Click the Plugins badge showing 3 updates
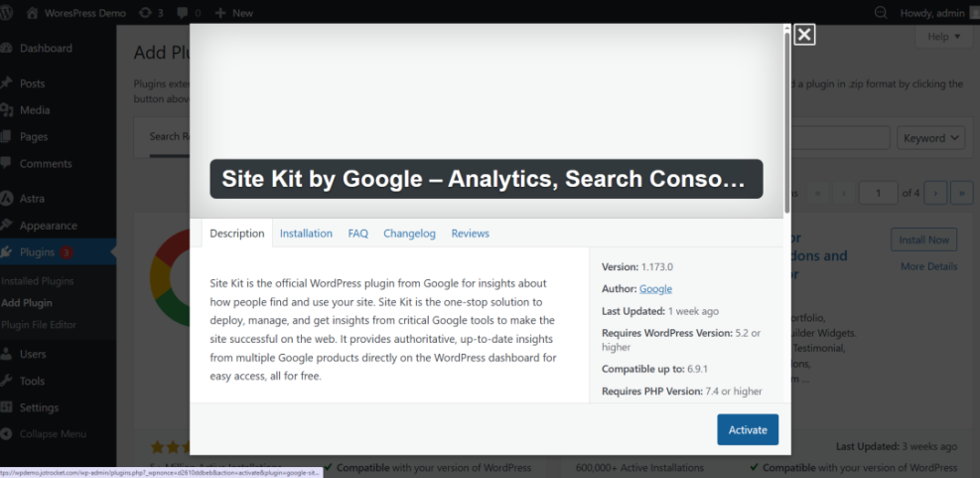 (x=67, y=252)
